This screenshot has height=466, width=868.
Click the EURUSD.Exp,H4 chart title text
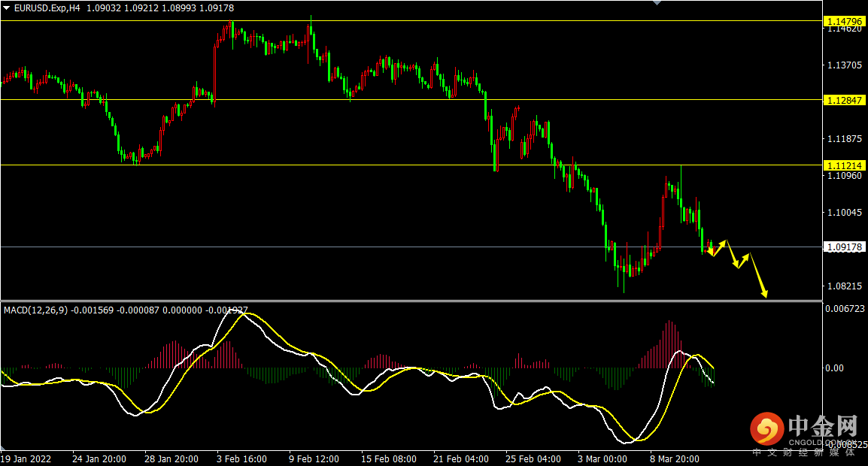click(47, 8)
